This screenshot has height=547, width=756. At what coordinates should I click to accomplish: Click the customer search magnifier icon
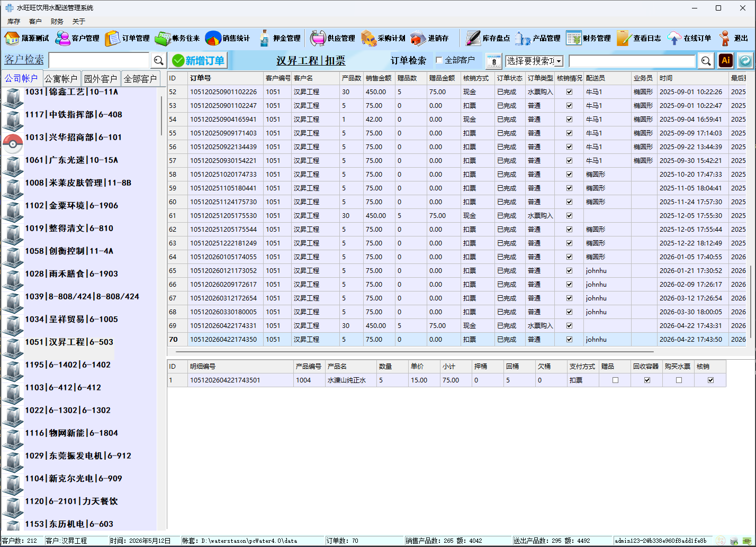point(159,60)
